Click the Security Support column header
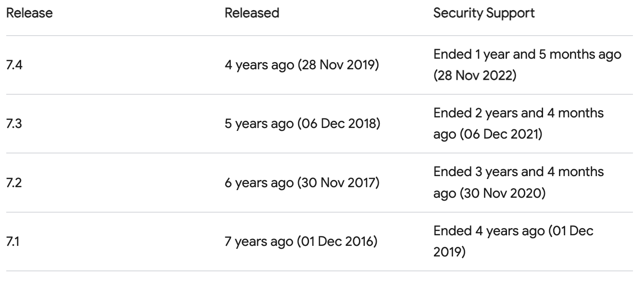 click(483, 13)
